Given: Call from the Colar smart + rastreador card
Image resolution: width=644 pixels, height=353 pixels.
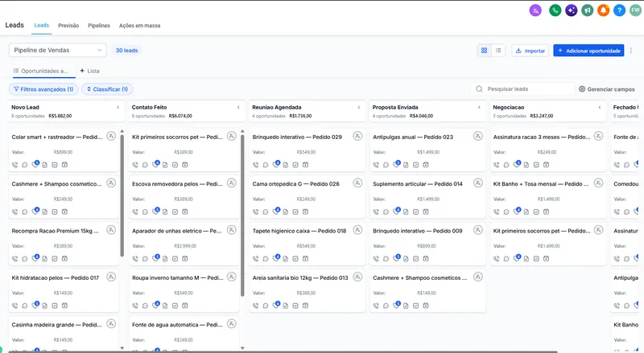Looking at the screenshot, I should 14,165.
